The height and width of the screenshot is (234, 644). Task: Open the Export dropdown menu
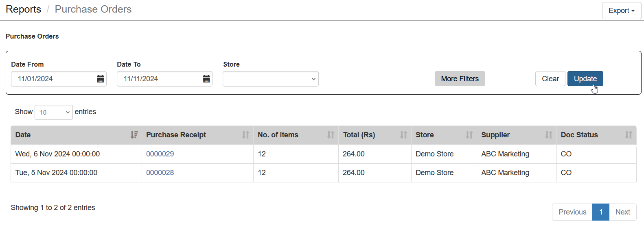point(622,11)
